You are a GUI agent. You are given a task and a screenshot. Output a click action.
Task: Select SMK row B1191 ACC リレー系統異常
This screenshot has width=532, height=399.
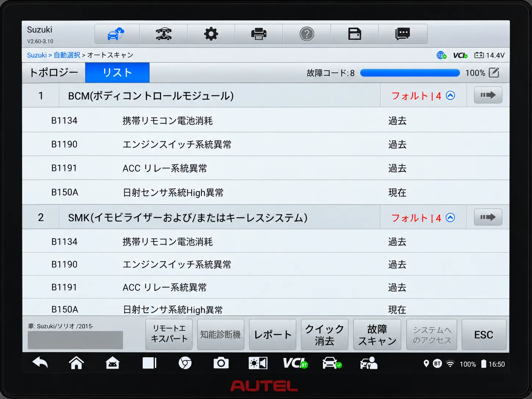click(266, 287)
